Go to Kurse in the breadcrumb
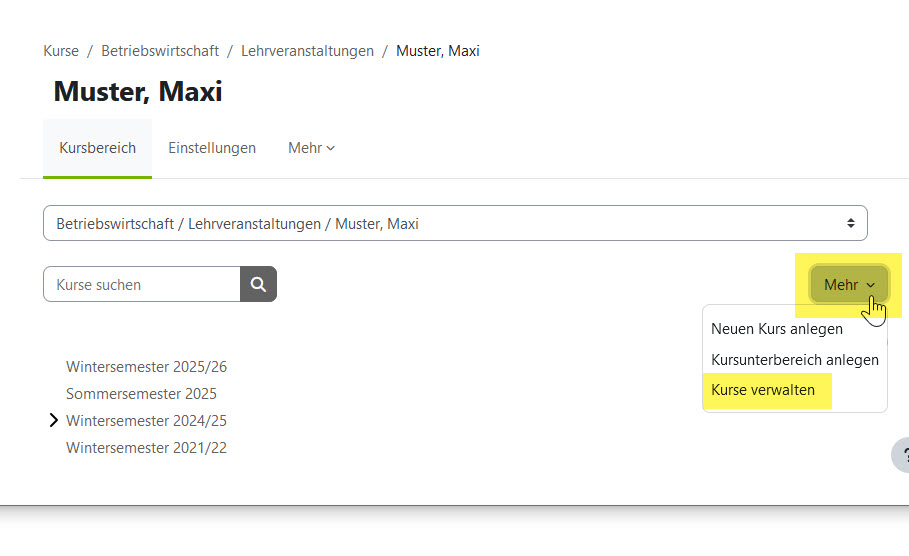The width and height of the screenshot is (909, 556). [61, 51]
